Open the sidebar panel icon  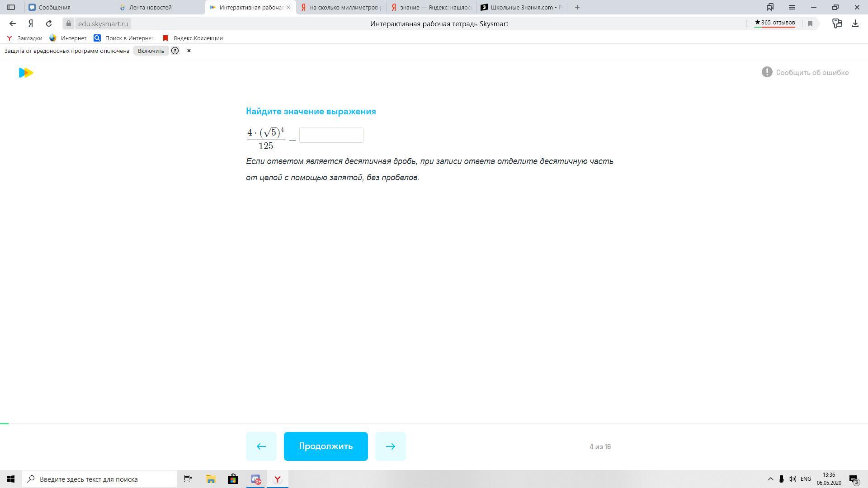(11, 7)
